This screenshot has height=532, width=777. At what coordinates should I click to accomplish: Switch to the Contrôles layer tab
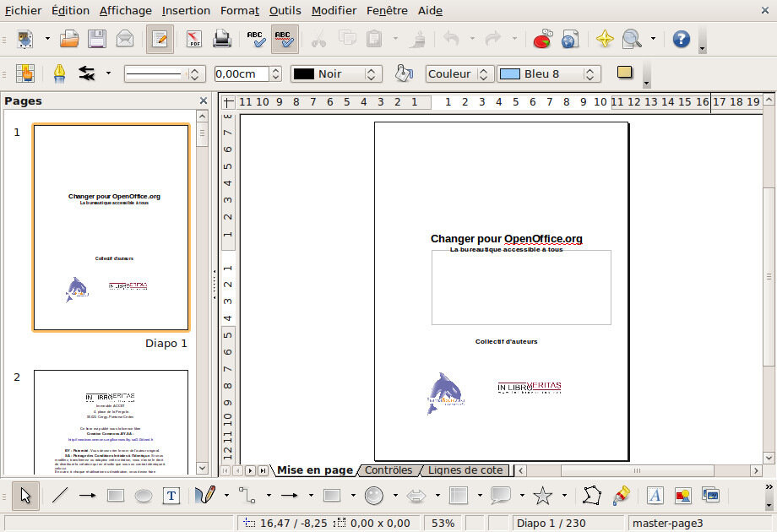(x=388, y=470)
